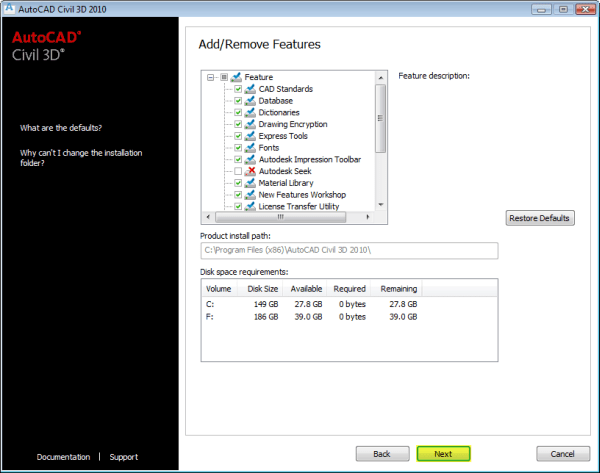
Task: Click the feature list vertical scrollbar thumb
Action: click(x=380, y=118)
